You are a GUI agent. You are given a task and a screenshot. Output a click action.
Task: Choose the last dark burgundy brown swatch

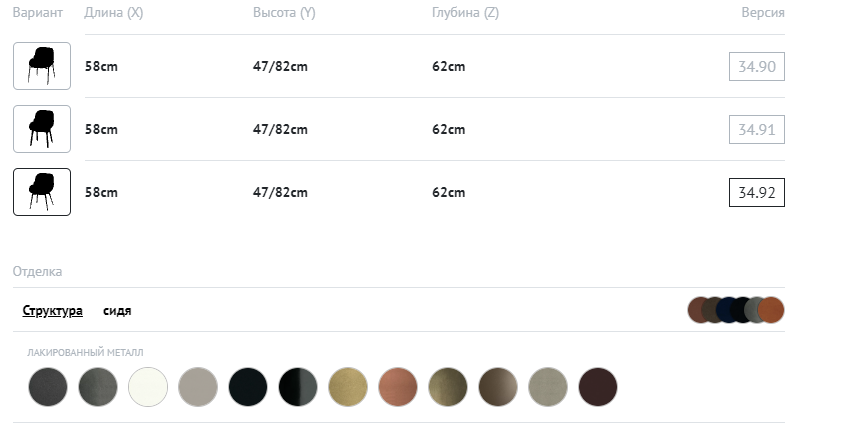(598, 386)
